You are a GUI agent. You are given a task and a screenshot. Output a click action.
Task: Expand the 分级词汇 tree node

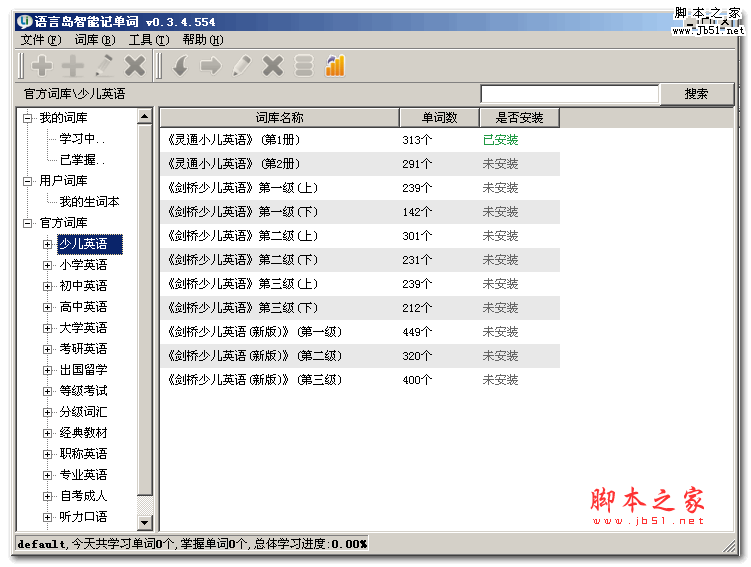pyautogui.click(x=47, y=412)
